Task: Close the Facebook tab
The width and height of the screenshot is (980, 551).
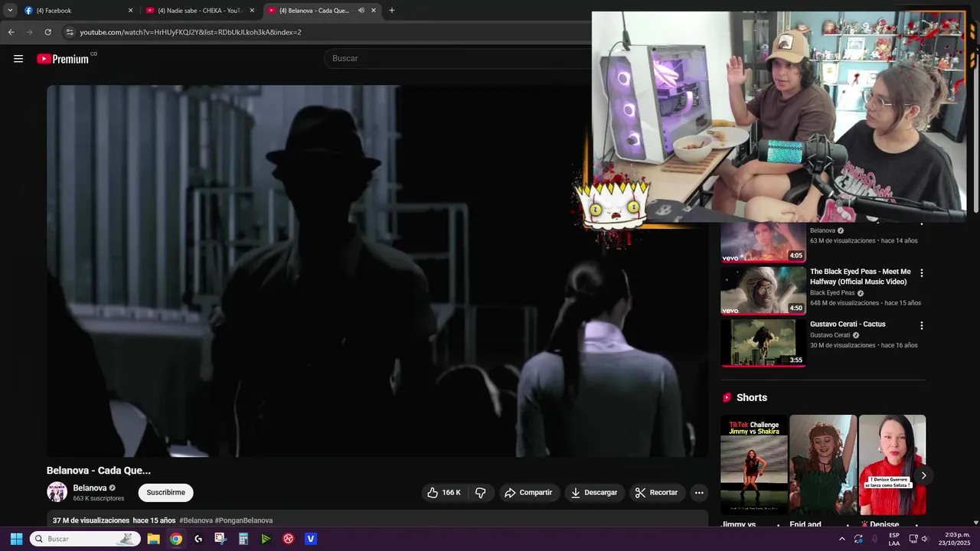Action: [130, 11]
